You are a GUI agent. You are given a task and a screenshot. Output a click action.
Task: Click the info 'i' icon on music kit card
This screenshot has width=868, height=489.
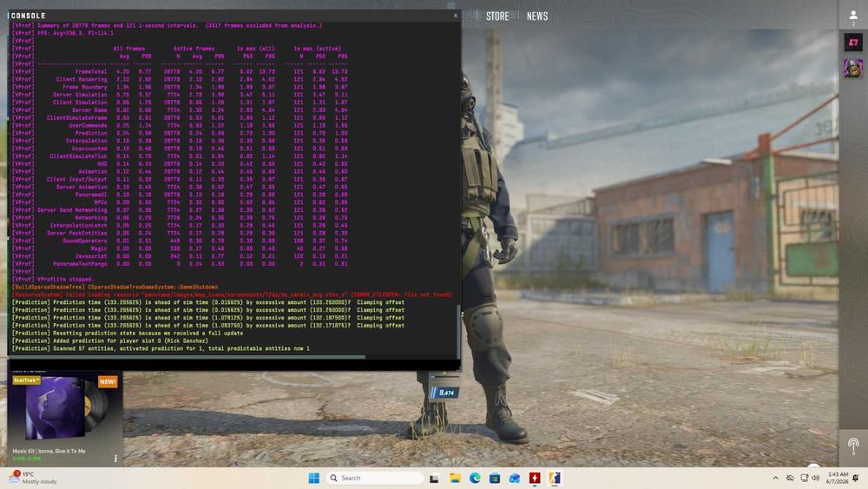tap(115, 458)
